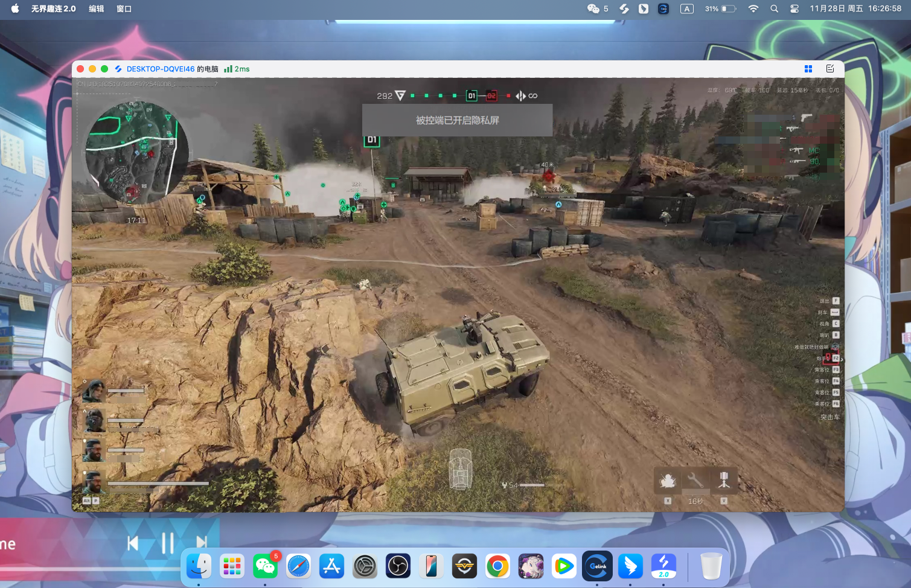Open the input method A indicator in menu bar
This screenshot has height=588, width=911.
[x=687, y=9]
